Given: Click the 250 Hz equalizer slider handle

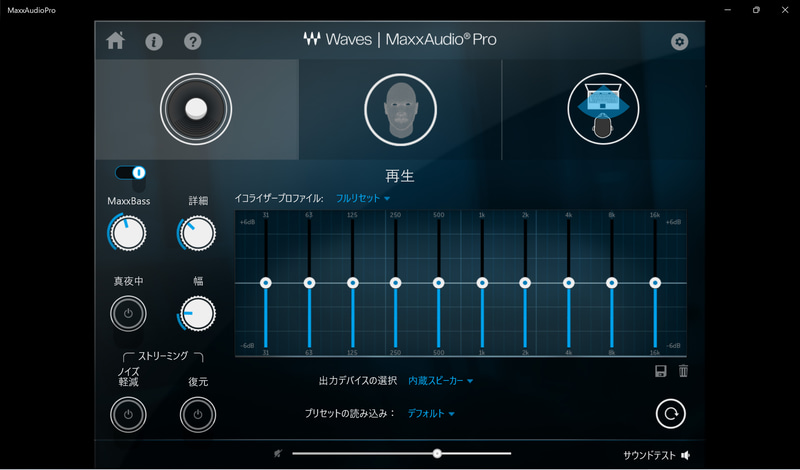Looking at the screenshot, I should (x=395, y=283).
